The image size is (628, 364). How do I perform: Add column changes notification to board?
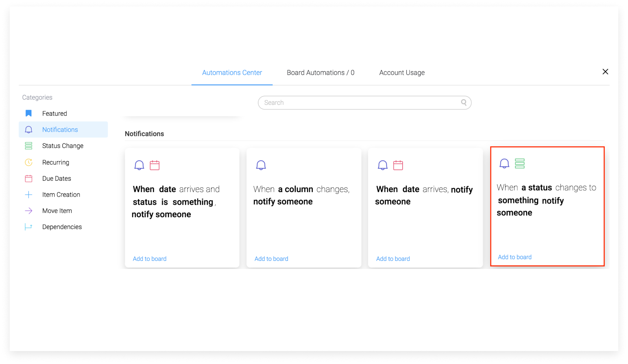(271, 259)
